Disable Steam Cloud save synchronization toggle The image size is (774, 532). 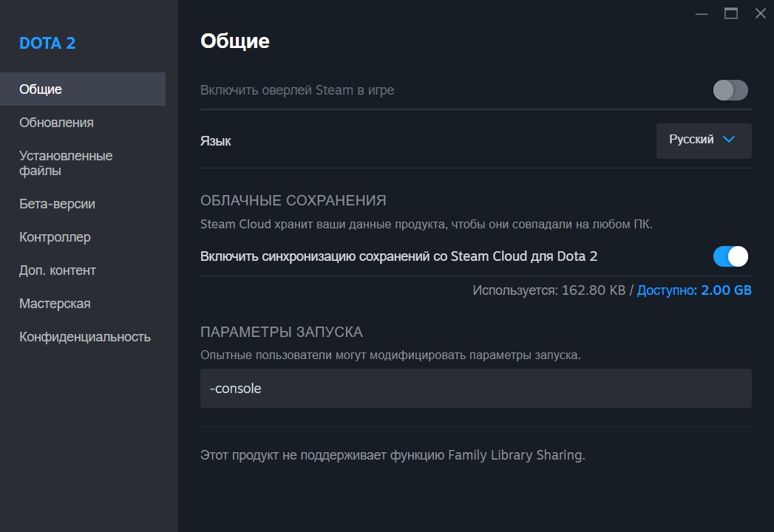(730, 256)
